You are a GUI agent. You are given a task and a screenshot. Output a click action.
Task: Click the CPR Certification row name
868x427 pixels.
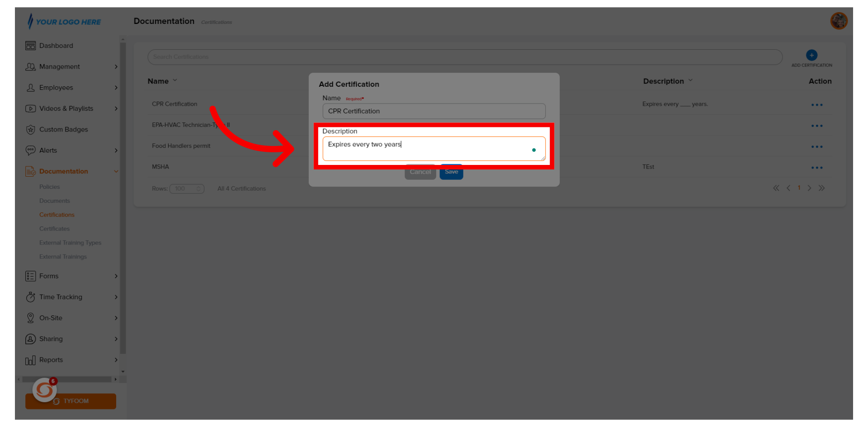coord(175,104)
